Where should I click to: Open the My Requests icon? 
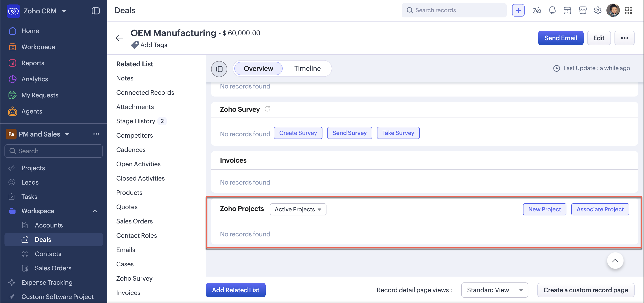coord(13,95)
